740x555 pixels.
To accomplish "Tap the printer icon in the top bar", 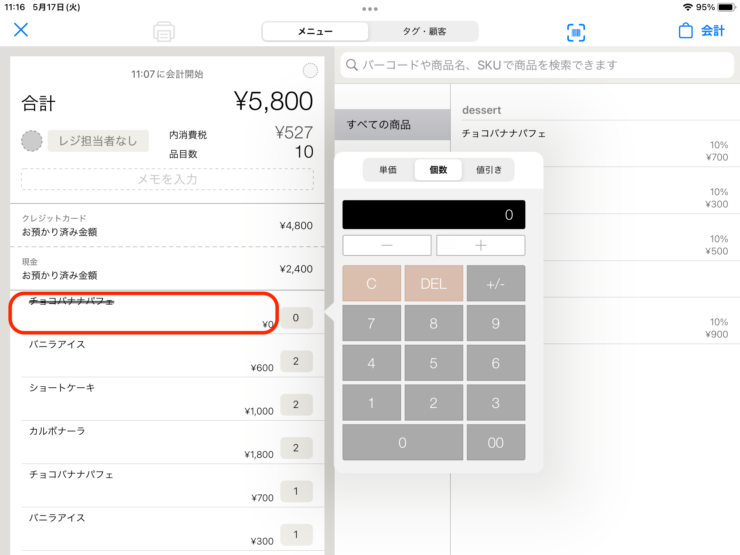I will click(164, 32).
